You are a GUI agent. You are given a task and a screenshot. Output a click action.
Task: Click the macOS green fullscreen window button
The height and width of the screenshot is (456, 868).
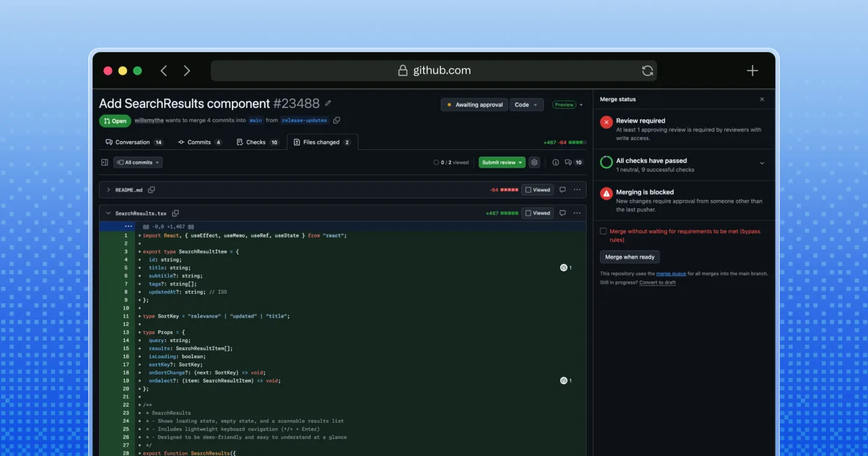pos(138,71)
